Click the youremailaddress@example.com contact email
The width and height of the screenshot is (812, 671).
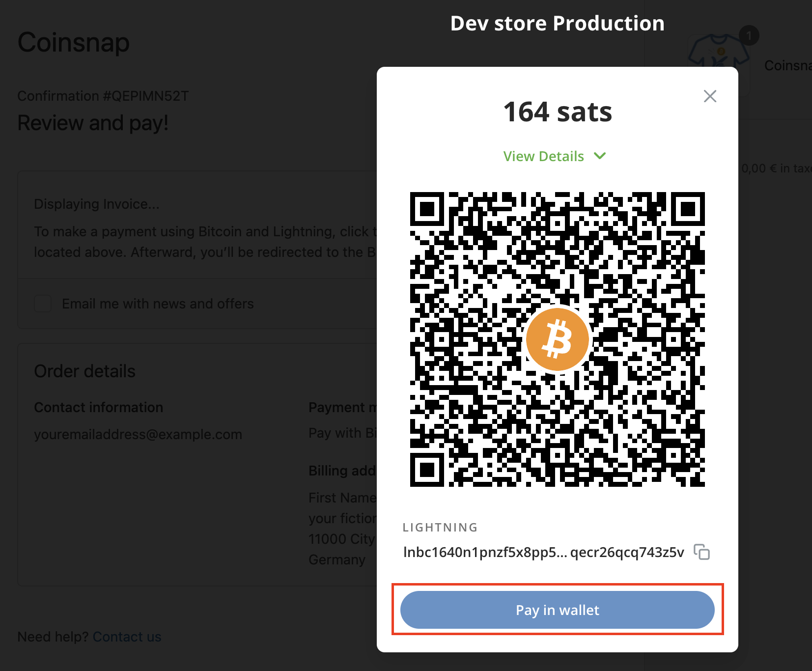pyautogui.click(x=138, y=434)
